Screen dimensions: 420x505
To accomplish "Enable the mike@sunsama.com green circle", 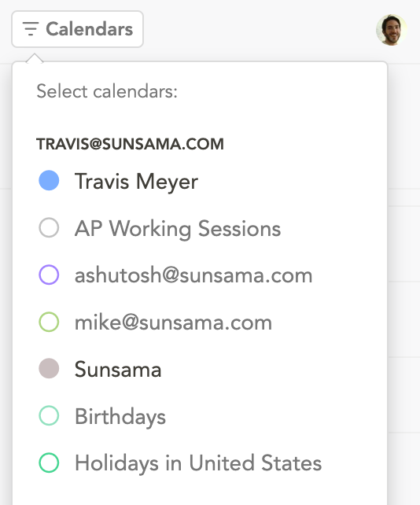I will click(49, 322).
